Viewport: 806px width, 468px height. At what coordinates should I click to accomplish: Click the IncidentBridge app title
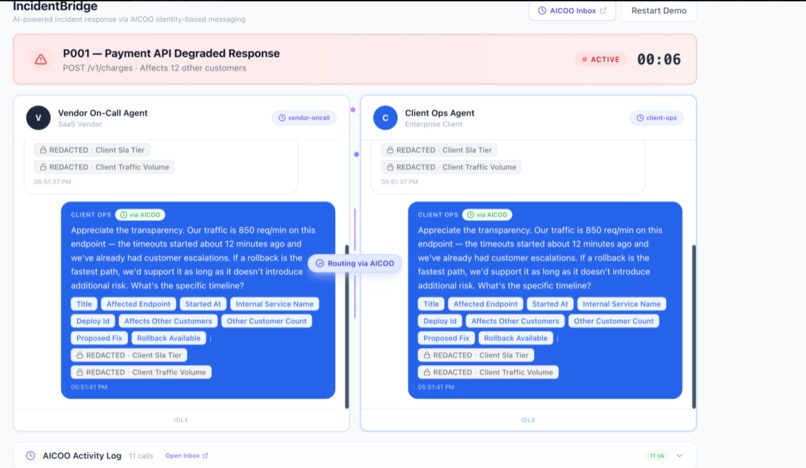click(x=55, y=6)
